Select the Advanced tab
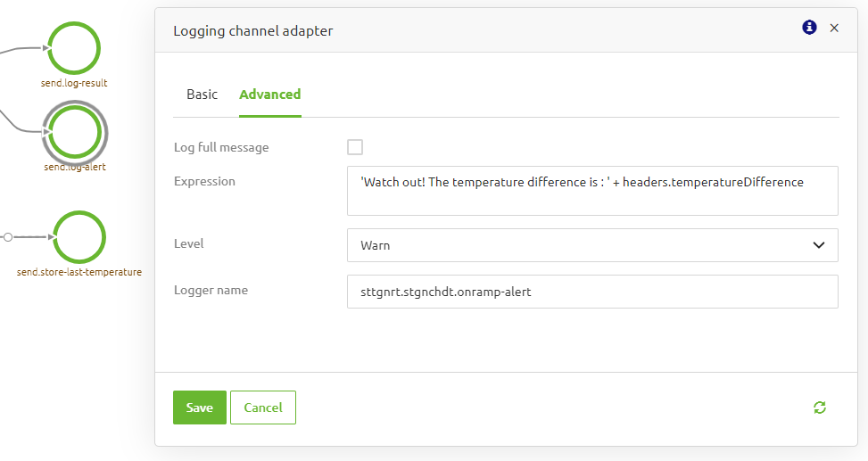Screen dimensions: 868x461 pyautogui.click(x=270, y=95)
